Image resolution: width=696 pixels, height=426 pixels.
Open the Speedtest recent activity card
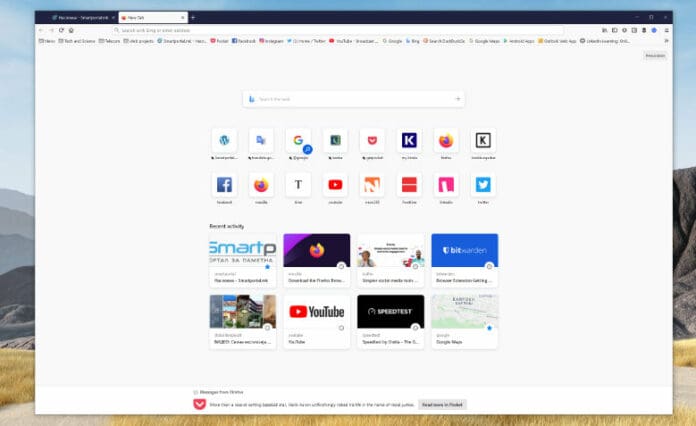[x=390, y=321]
